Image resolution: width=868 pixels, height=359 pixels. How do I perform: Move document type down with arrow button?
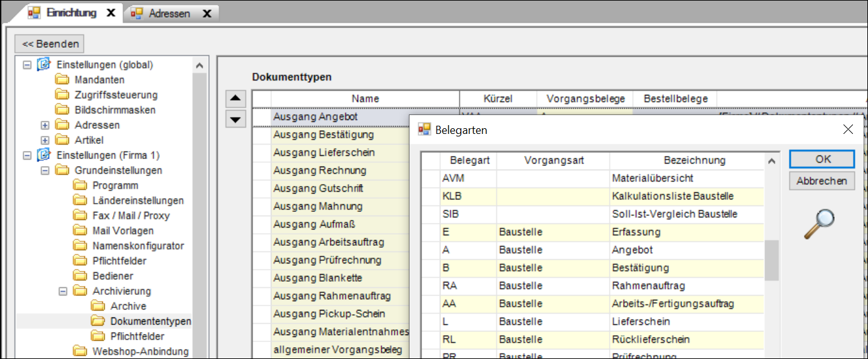[x=235, y=119]
